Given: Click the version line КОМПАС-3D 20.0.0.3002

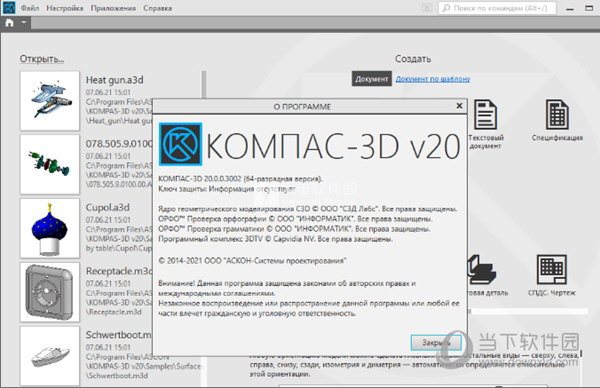Looking at the screenshot, I should click(x=240, y=179).
